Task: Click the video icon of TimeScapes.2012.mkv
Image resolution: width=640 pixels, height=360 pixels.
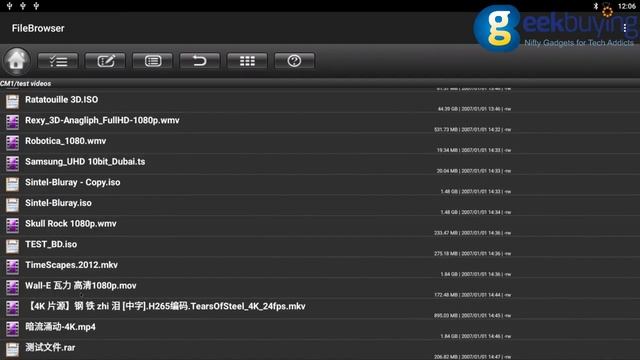Action: [12, 267]
